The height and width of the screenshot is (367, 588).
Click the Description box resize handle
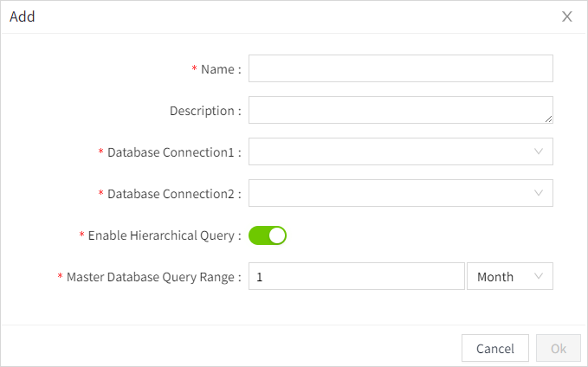(x=548, y=119)
